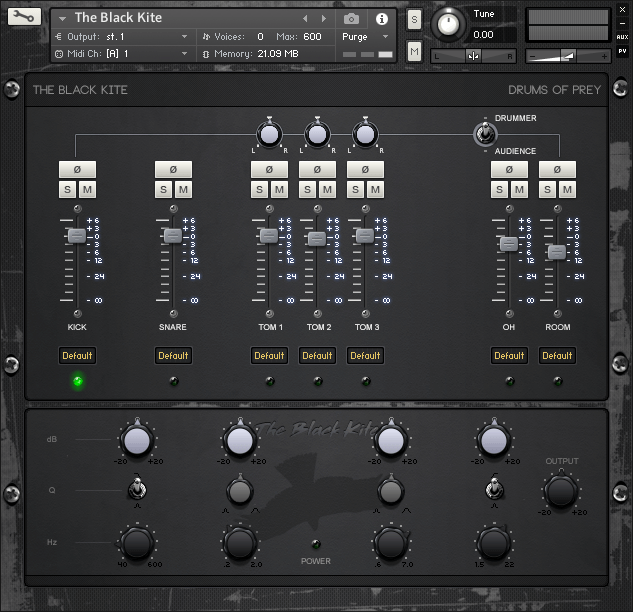Click the EQ POWER indicator light

316,545
